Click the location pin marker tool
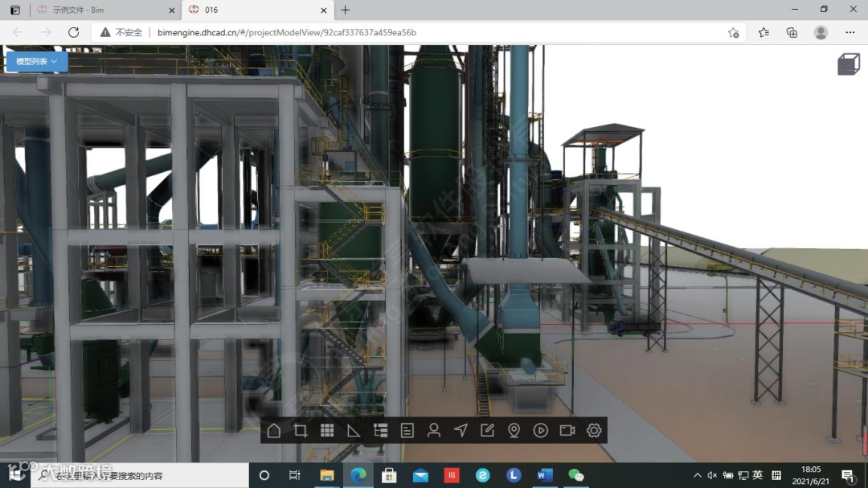Image resolution: width=868 pixels, height=488 pixels. pyautogui.click(x=514, y=430)
